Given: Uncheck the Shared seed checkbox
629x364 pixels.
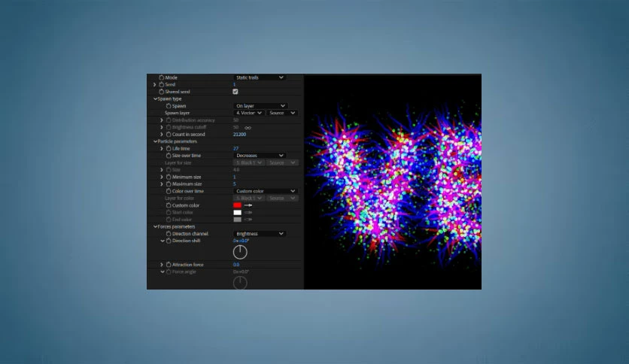Looking at the screenshot, I should point(235,92).
